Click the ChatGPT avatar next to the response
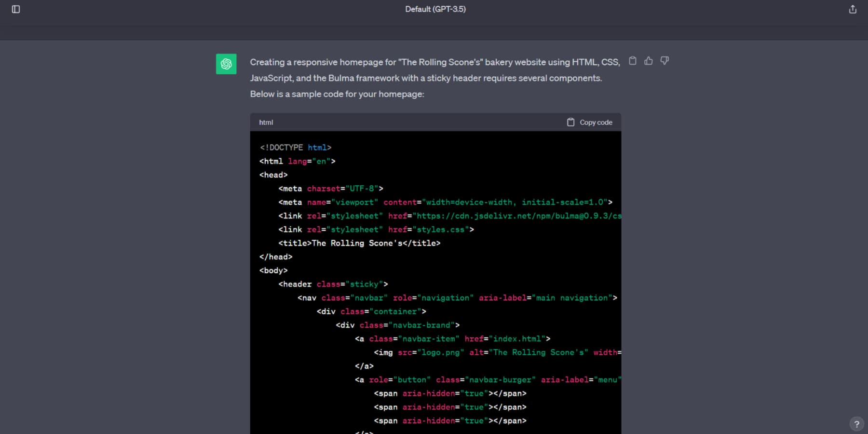Viewport: 868px width, 434px height. pos(226,64)
